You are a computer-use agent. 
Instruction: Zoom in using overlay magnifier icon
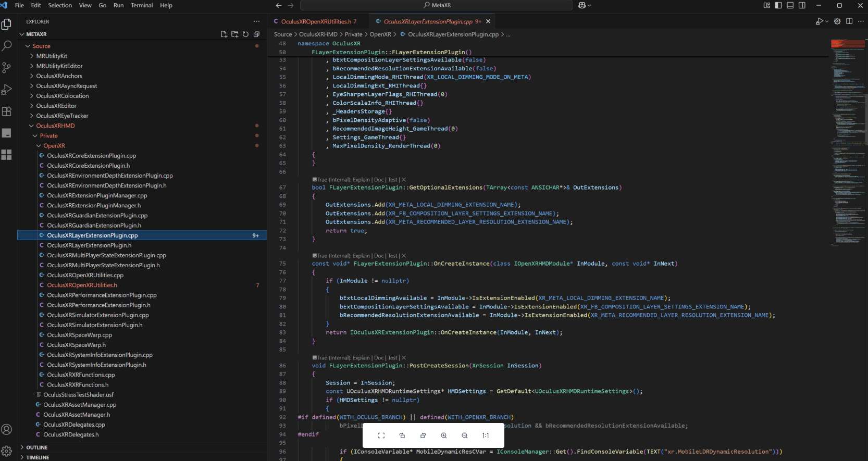click(444, 435)
